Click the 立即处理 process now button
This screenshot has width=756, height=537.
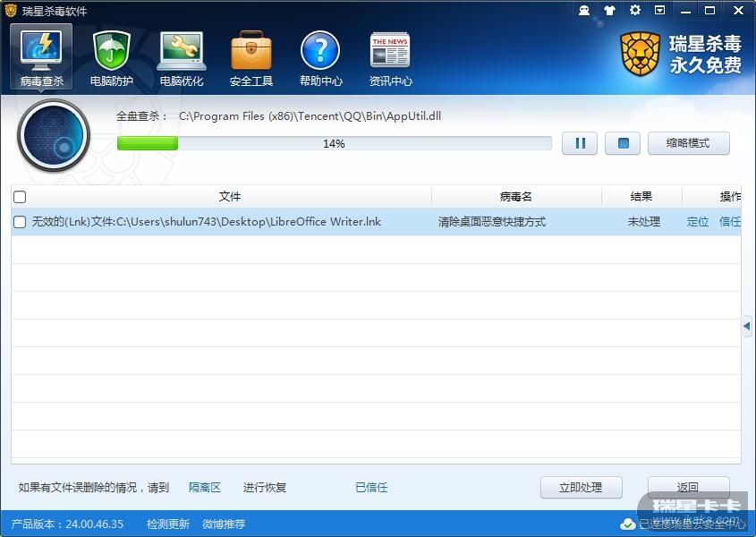click(581, 487)
